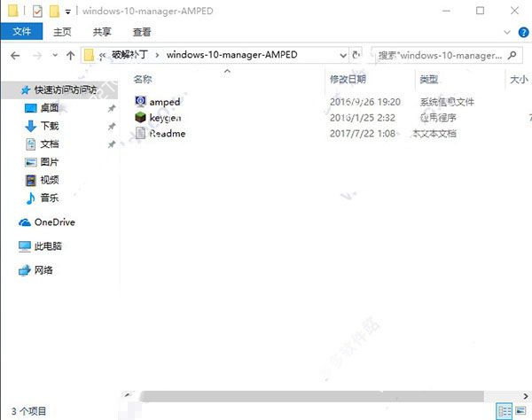The height and width of the screenshot is (420, 532).
Task: Open 网络 in navigation pane
Action: (43, 270)
